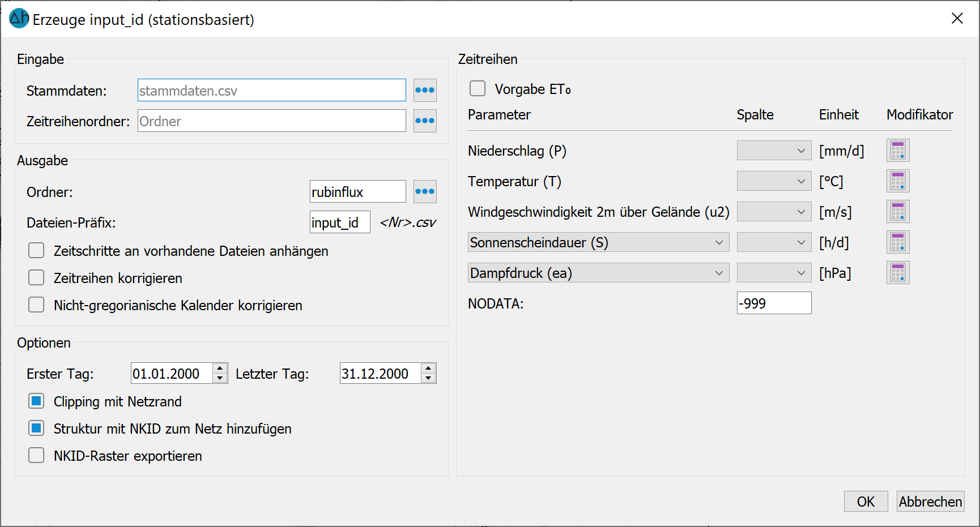980x527 pixels.
Task: Enable NKID-Raster exportieren
Action: [36, 456]
